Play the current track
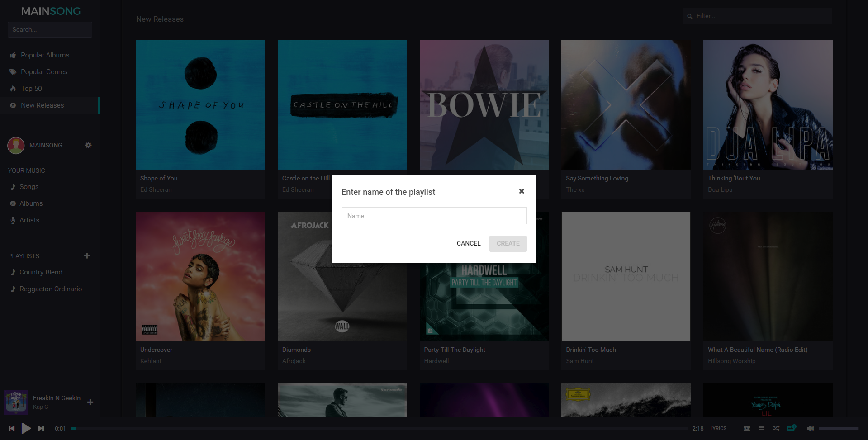The height and width of the screenshot is (440, 868). click(x=26, y=428)
